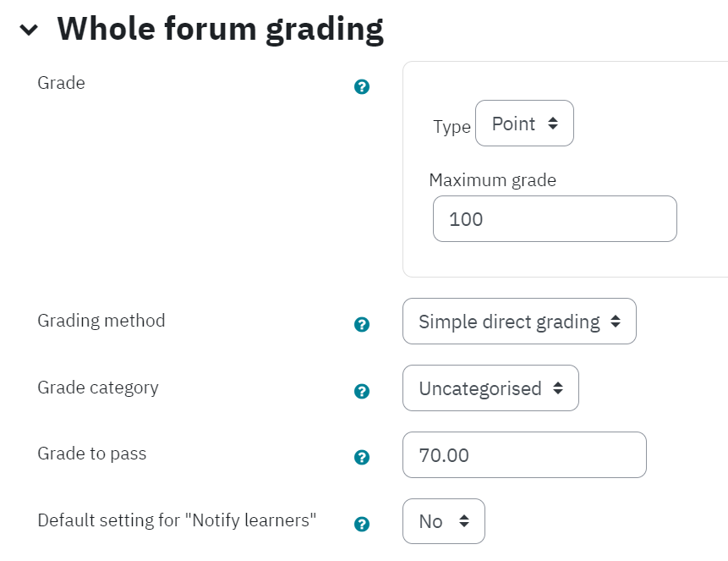Viewport: 728px width, 561px height.
Task: Click the Maximum grade field showing 100
Action: [x=555, y=219]
